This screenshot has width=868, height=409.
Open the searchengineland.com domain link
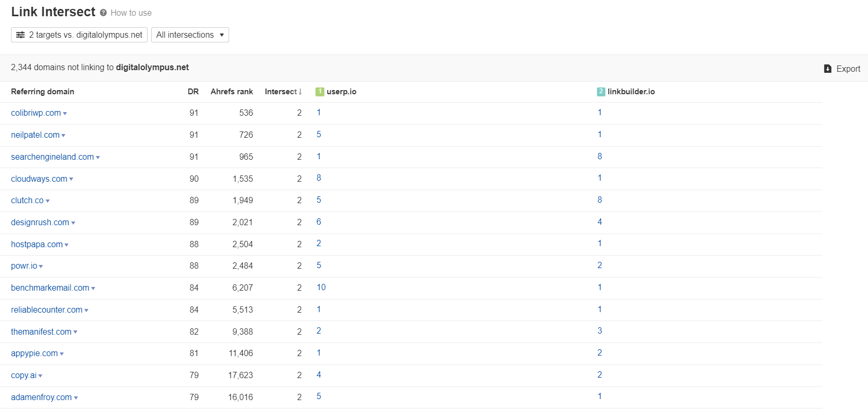click(52, 157)
